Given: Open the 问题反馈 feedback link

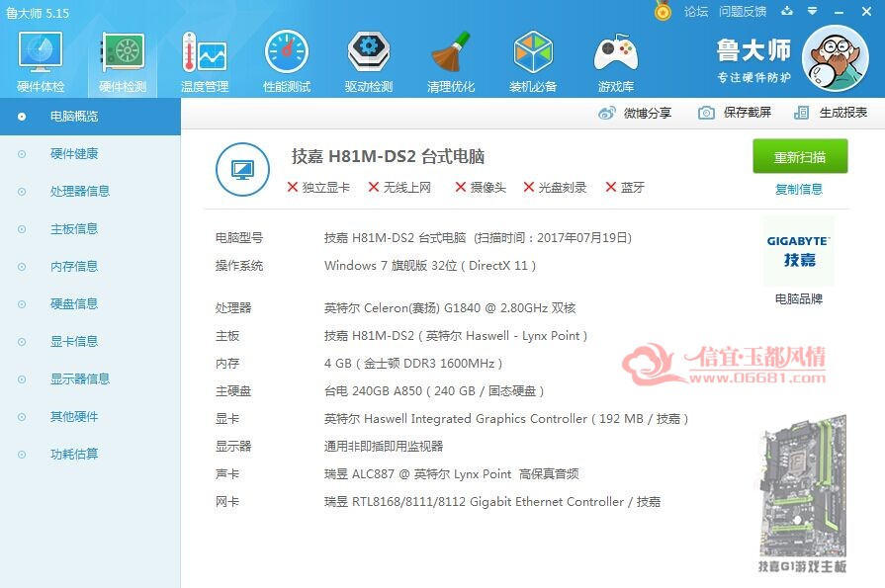Looking at the screenshot, I should coord(743,11).
